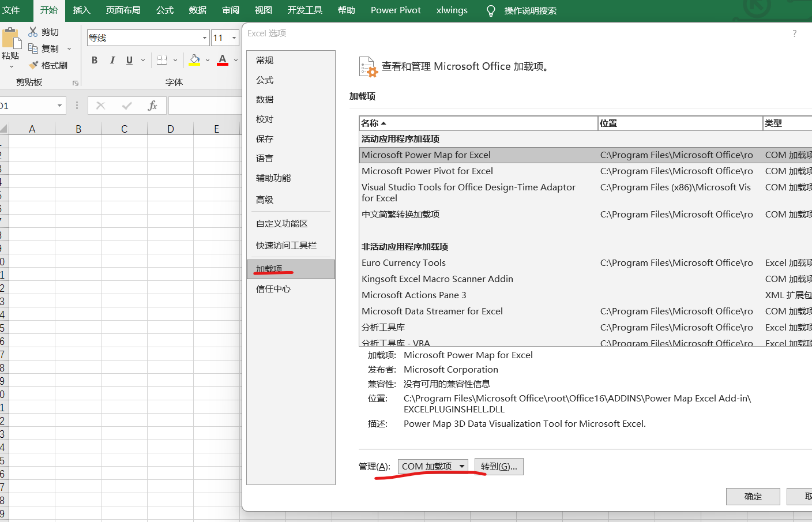This screenshot has height=522, width=812.
Task: Apply the red font color
Action: coord(223,60)
